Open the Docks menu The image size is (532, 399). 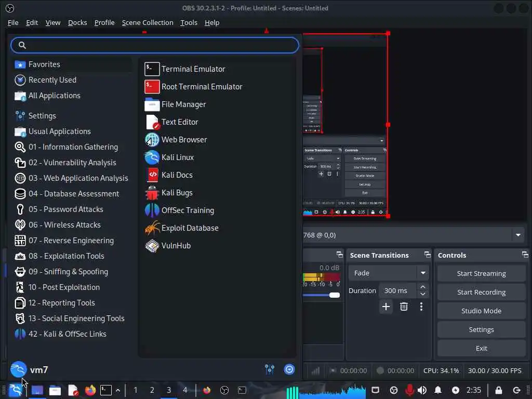[77, 22]
